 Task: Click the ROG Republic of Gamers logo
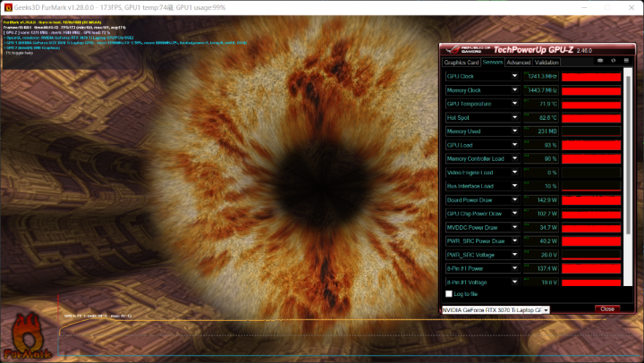click(x=466, y=50)
